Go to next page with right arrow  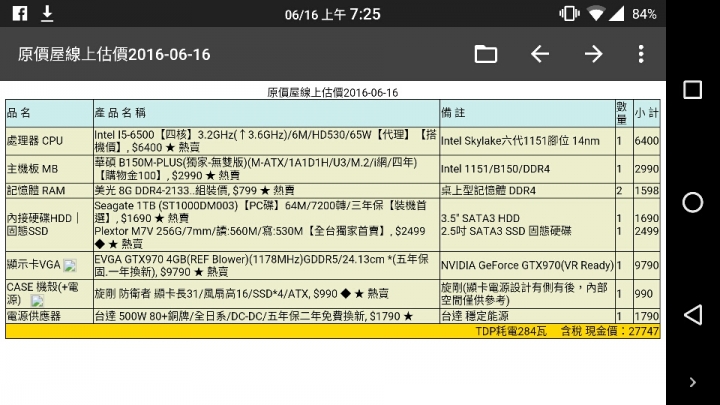[x=594, y=54]
